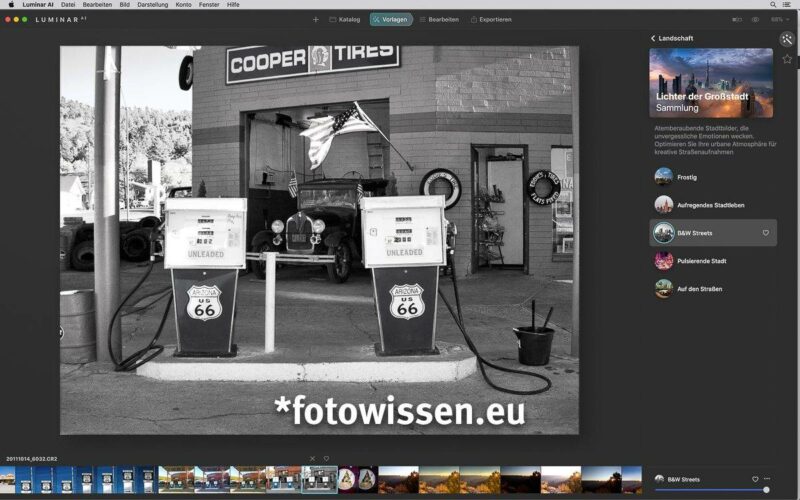
Task: Select the B&W Streets template in the list
Action: [x=713, y=233]
